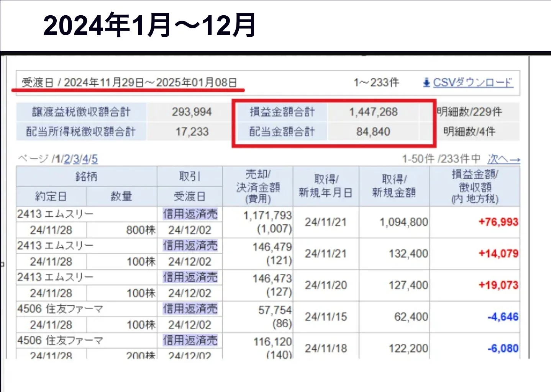Click the 譲渡益税徴収額合計 label
Image resolution: width=551 pixels, height=392 pixels.
pyautogui.click(x=81, y=112)
